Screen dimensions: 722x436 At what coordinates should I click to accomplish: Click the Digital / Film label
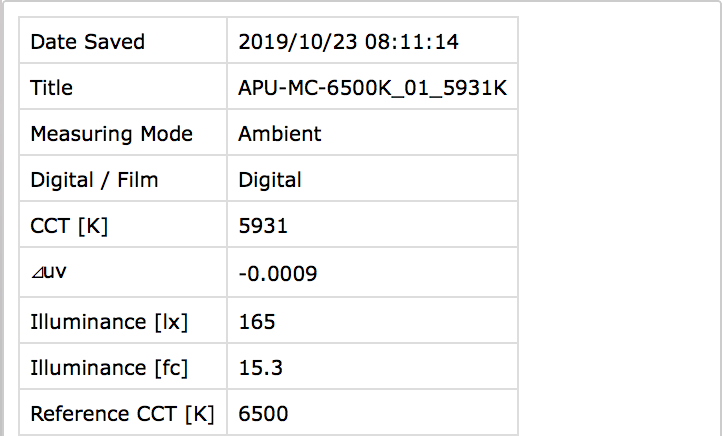(x=94, y=180)
